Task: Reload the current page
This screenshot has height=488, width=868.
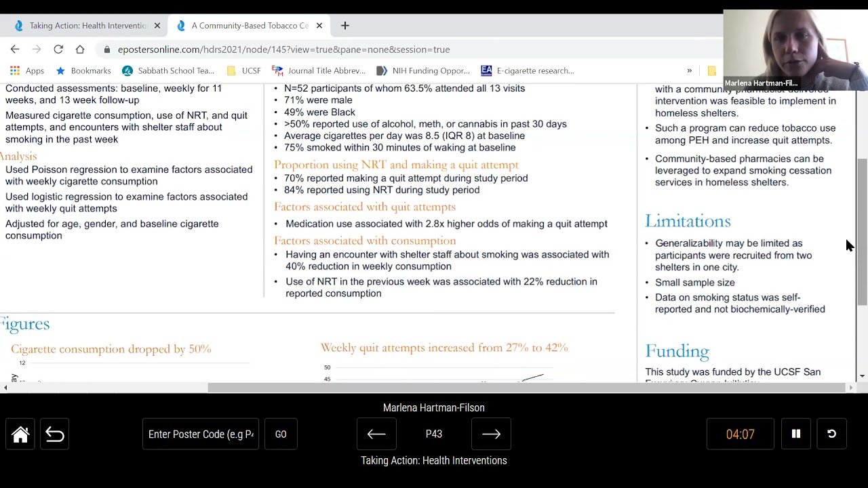Action: point(58,49)
